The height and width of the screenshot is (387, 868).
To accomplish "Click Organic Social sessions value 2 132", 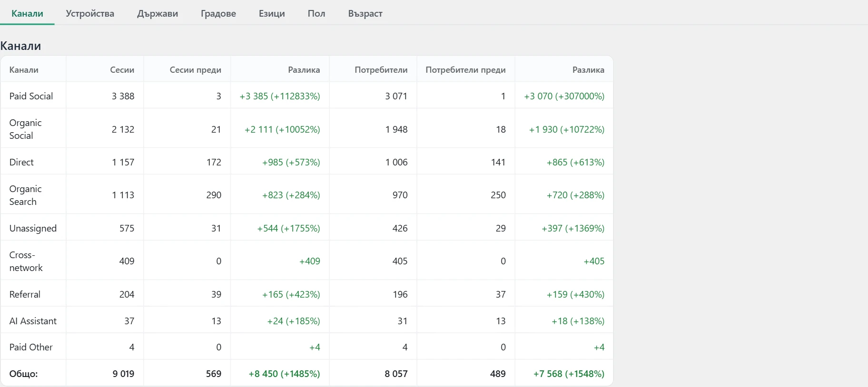I will click(x=123, y=129).
